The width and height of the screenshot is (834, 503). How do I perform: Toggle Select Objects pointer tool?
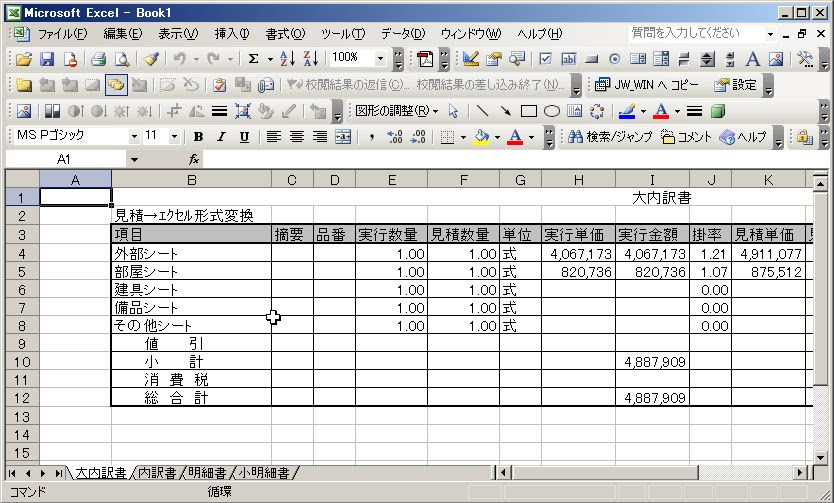tap(453, 111)
